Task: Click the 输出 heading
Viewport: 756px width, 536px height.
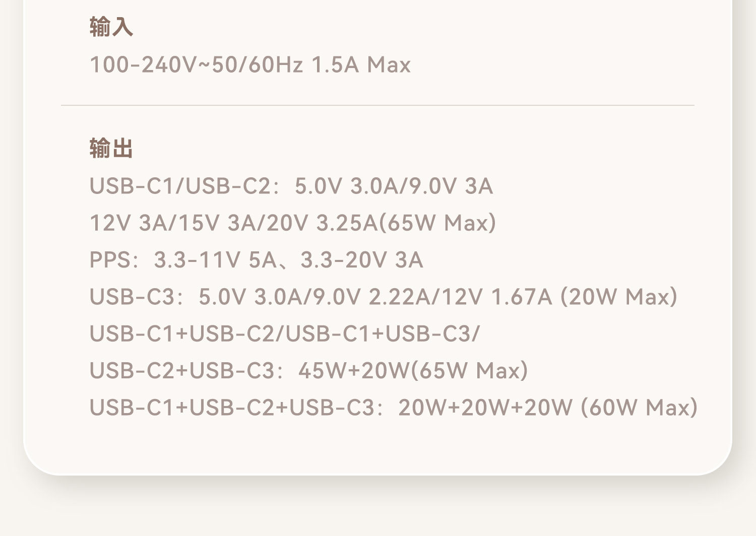Action: tap(111, 149)
